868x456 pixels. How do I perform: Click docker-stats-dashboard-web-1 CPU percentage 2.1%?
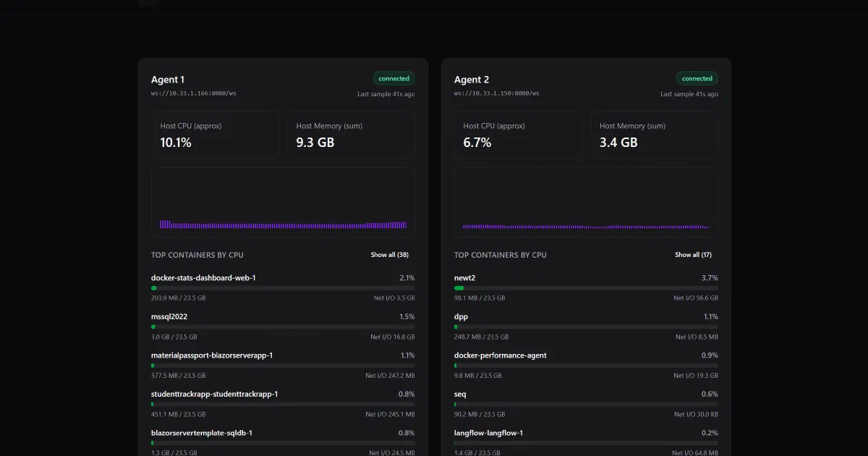tap(407, 278)
